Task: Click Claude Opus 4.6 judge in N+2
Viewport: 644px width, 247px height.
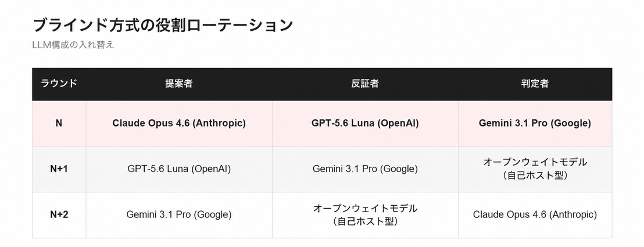Action: click(535, 214)
